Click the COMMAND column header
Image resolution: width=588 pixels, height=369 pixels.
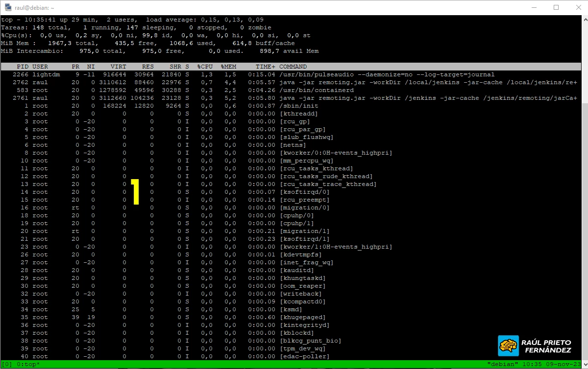coord(293,66)
